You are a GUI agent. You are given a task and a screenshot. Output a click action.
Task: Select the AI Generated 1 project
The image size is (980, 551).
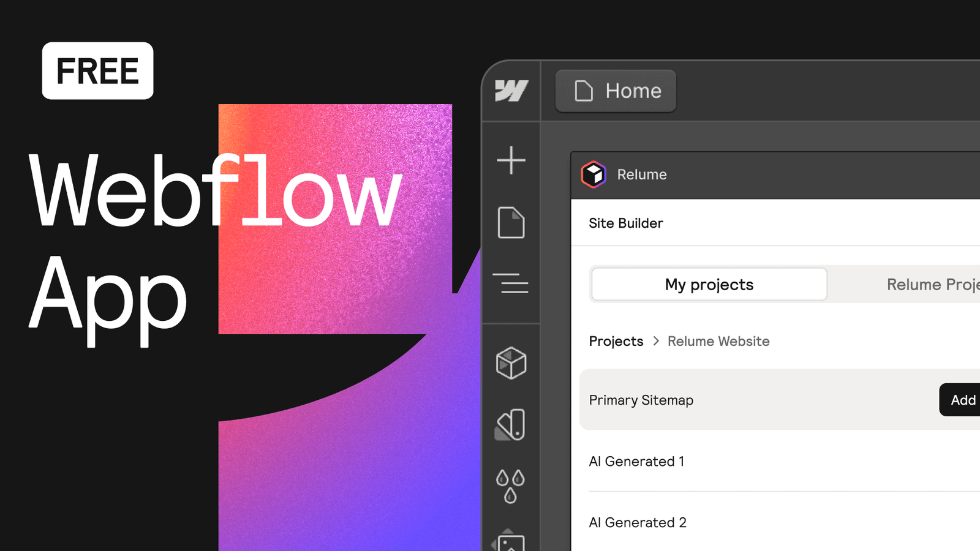[x=637, y=462]
